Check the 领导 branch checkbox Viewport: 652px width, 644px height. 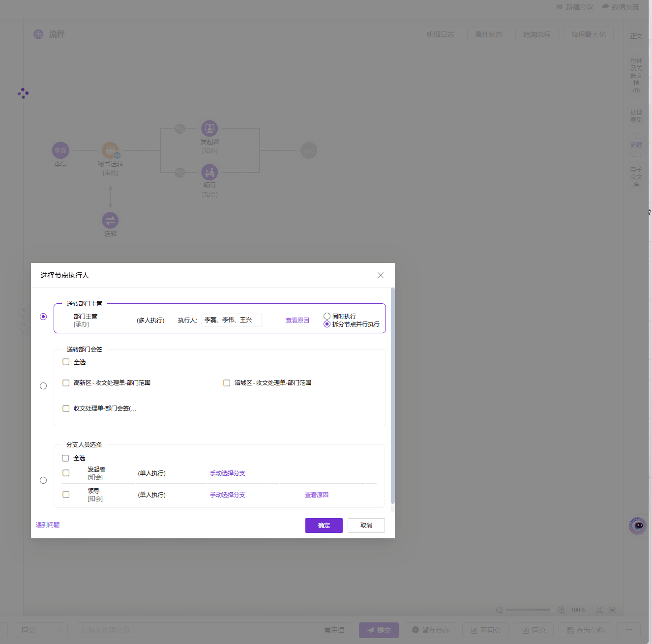(x=66, y=495)
